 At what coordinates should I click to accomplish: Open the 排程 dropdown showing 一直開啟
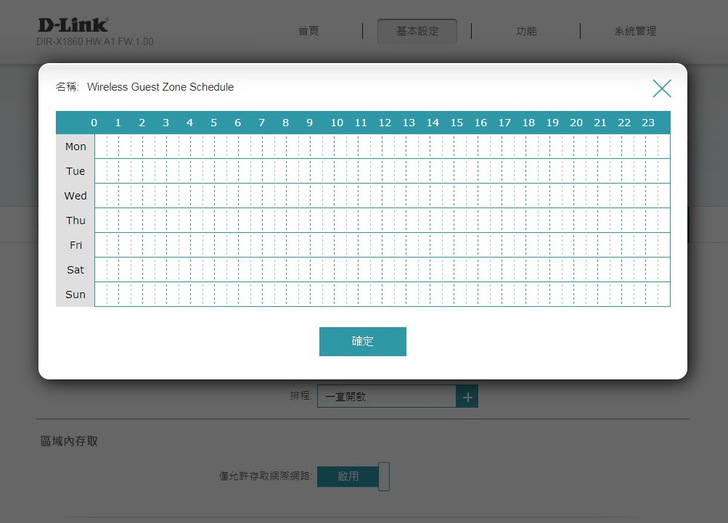(386, 397)
